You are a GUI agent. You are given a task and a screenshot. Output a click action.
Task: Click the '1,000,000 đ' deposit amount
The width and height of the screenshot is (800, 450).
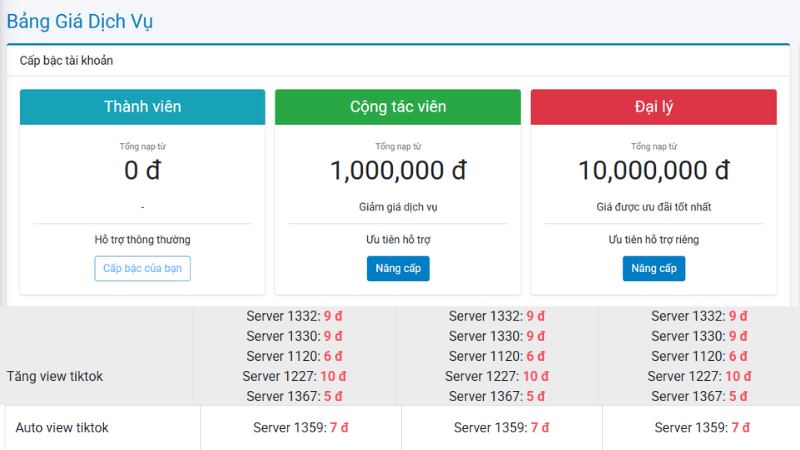click(x=398, y=170)
